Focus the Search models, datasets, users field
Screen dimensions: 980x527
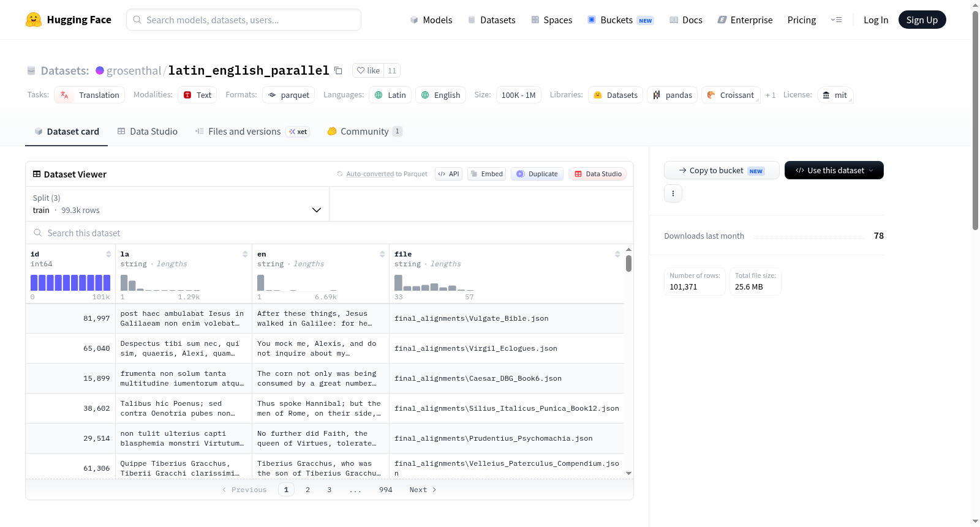pyautogui.click(x=244, y=20)
